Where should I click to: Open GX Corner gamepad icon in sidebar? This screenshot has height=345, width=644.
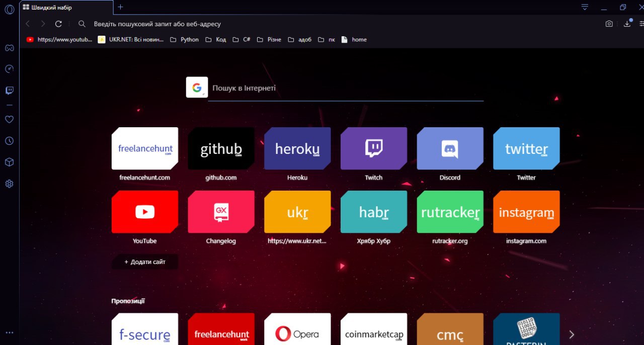click(9, 48)
